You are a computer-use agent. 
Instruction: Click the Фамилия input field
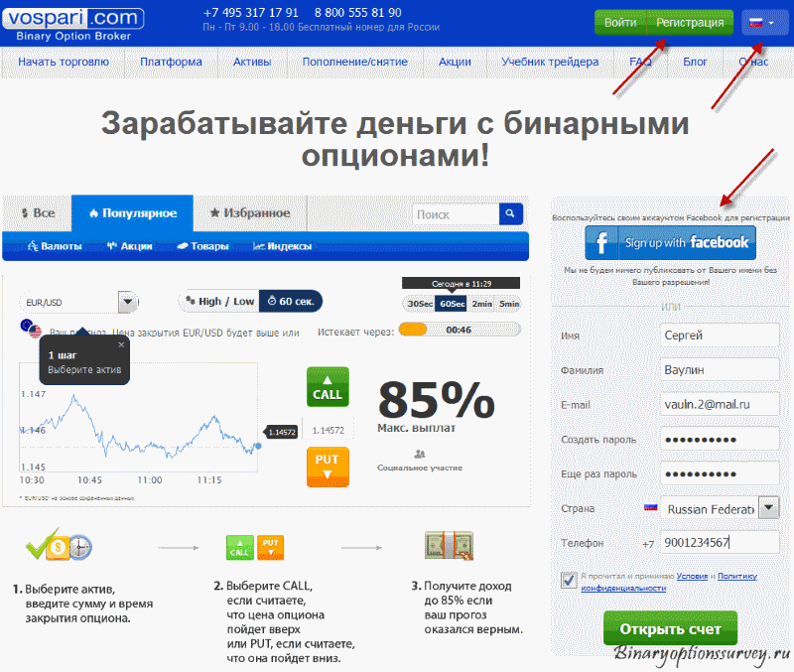pos(719,369)
